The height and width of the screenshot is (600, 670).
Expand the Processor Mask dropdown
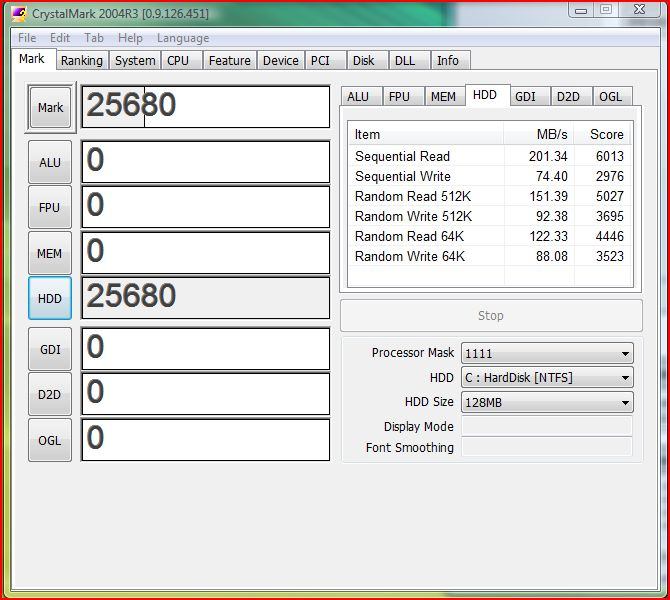[547, 353]
